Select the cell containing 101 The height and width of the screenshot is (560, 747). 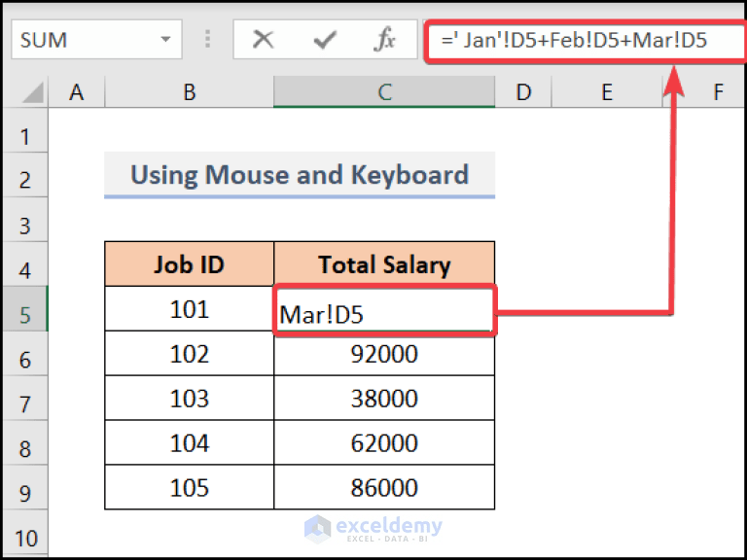[x=189, y=308]
